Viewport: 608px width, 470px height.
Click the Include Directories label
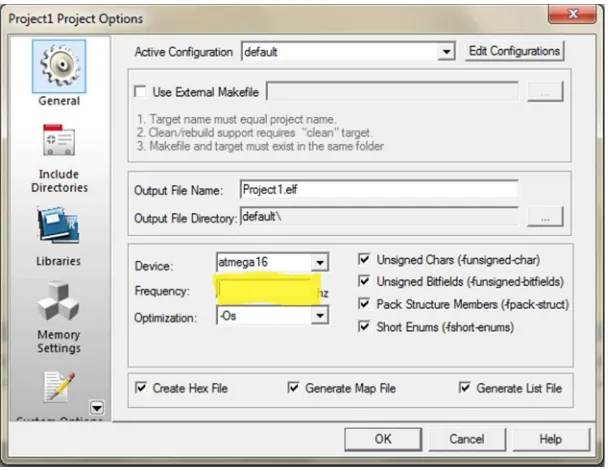(x=59, y=181)
